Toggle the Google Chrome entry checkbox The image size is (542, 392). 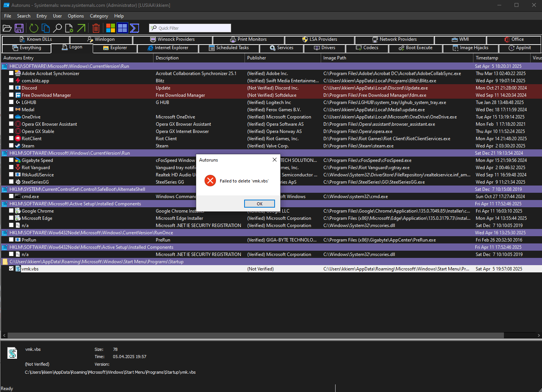coord(11,211)
